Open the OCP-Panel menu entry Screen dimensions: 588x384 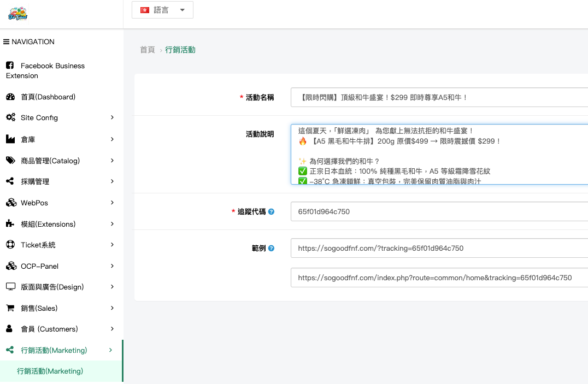click(40, 265)
